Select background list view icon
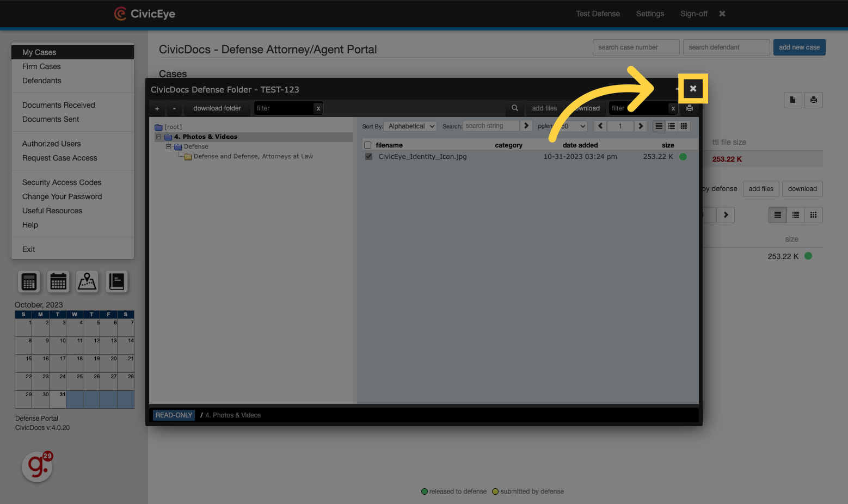 pos(778,215)
